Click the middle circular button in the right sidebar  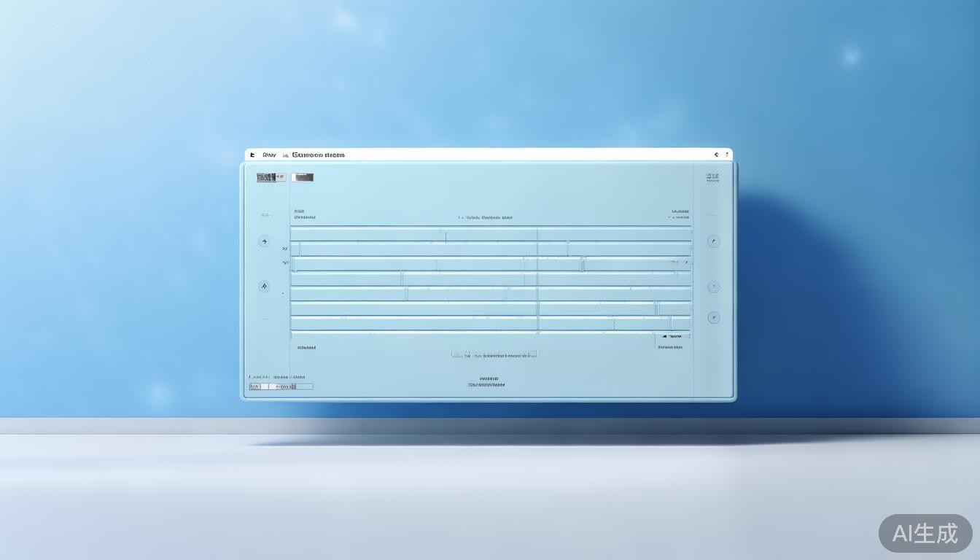coord(714,287)
